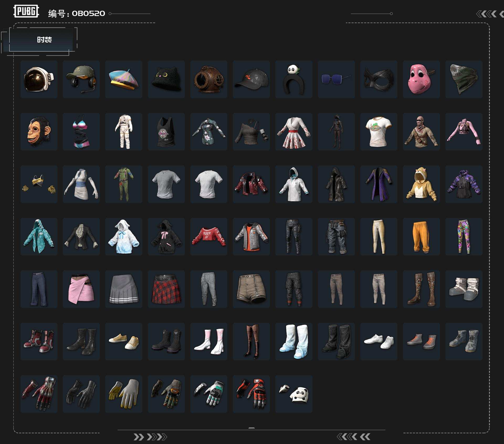The height and width of the screenshot is (444, 504).
Task: Select the white graphic T-shirt with green print
Action: click(x=379, y=132)
